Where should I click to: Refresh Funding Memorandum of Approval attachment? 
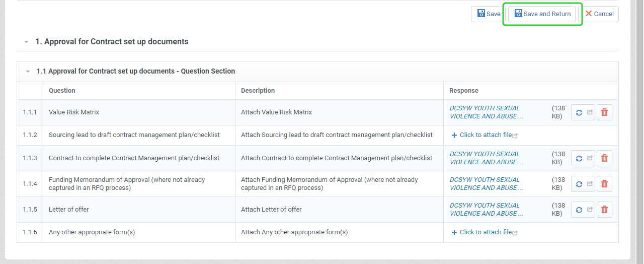(x=579, y=184)
